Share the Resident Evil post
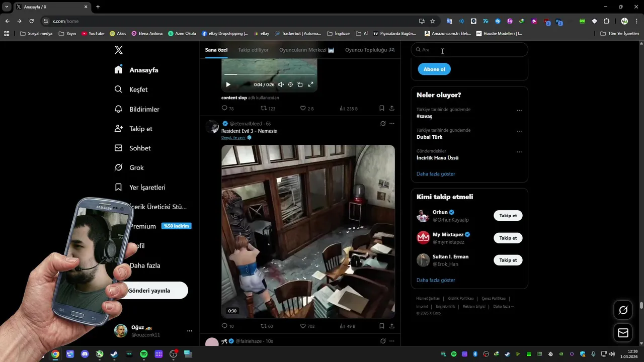Viewport: 644px width, 362px height. 392,326
